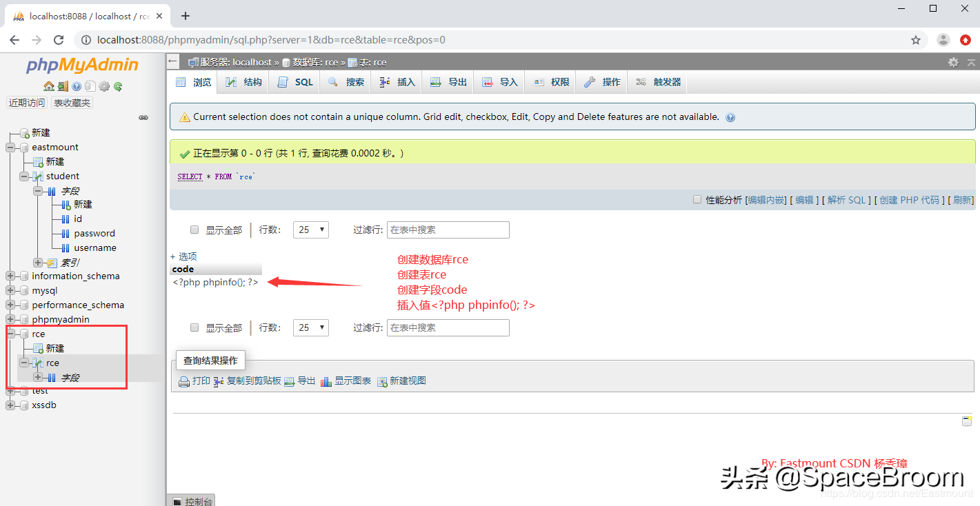Viewport: 980px width, 506px height.
Task: Collapse the eastmount database tree node
Action: (9, 147)
